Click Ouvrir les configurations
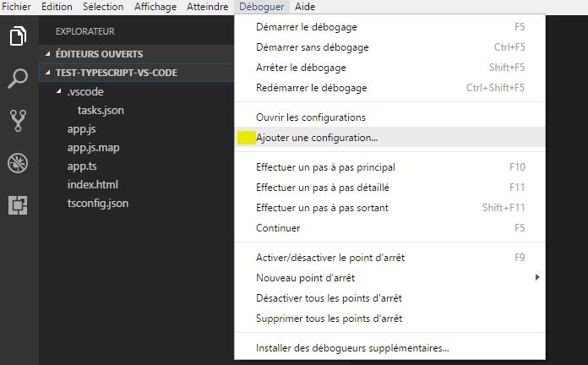This screenshot has width=588, height=365. [389, 117]
